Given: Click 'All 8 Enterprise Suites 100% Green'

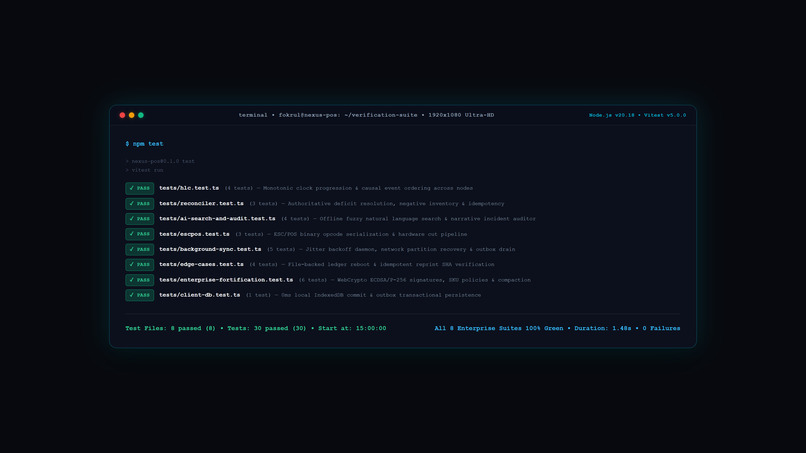Looking at the screenshot, I should pyautogui.click(x=499, y=328).
